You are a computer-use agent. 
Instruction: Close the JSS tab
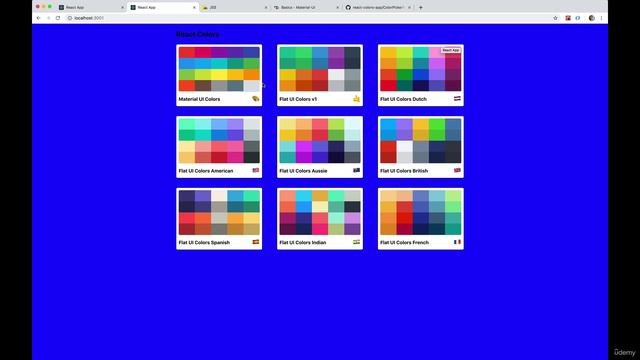(266, 7)
